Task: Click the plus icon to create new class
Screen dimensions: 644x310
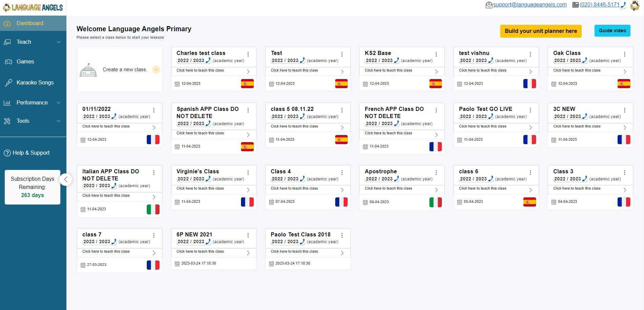Action: pyautogui.click(x=156, y=70)
